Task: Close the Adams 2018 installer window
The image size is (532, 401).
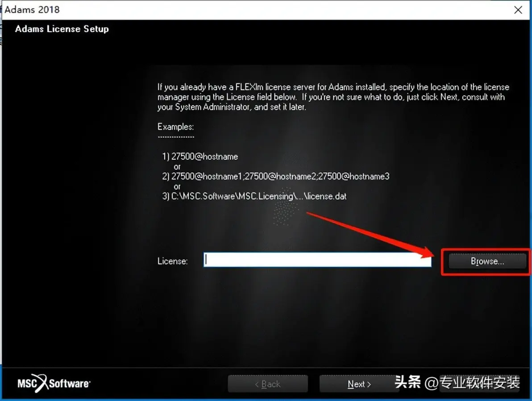Action: [x=518, y=10]
